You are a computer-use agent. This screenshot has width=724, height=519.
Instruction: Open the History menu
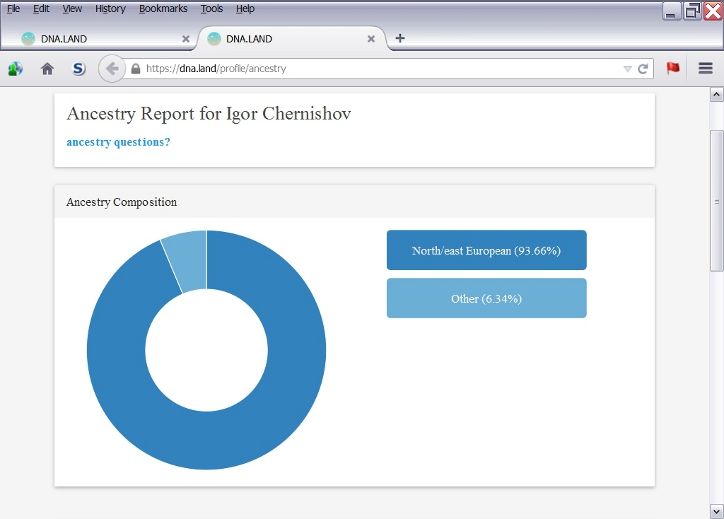tap(110, 8)
